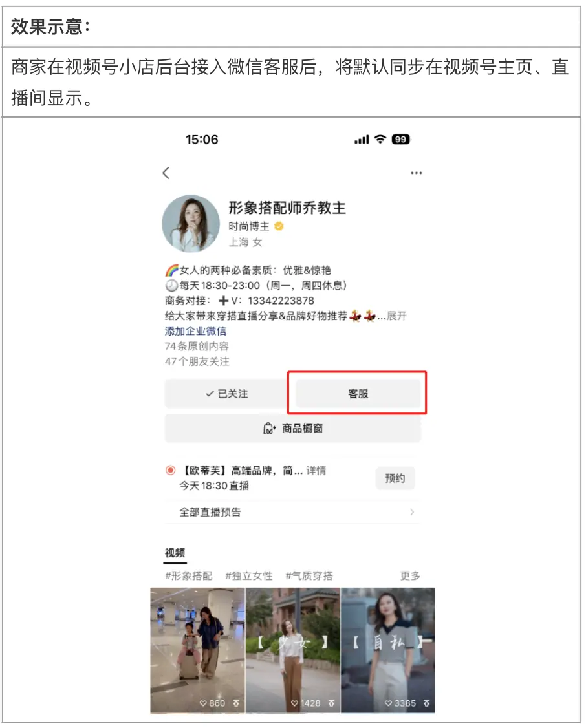The height and width of the screenshot is (728, 586).
Task: Tap the pin icon on the 860 video
Action: point(236,703)
